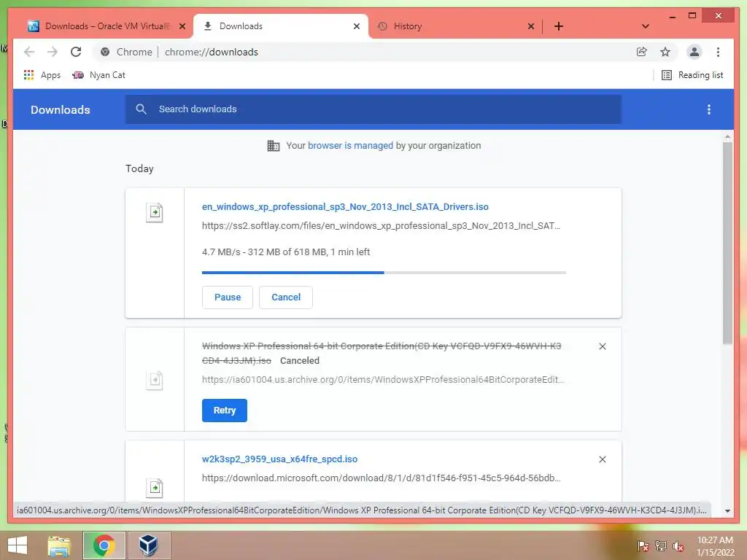Image resolution: width=747 pixels, height=560 pixels.
Task: Open the user profile icon
Action: click(694, 52)
